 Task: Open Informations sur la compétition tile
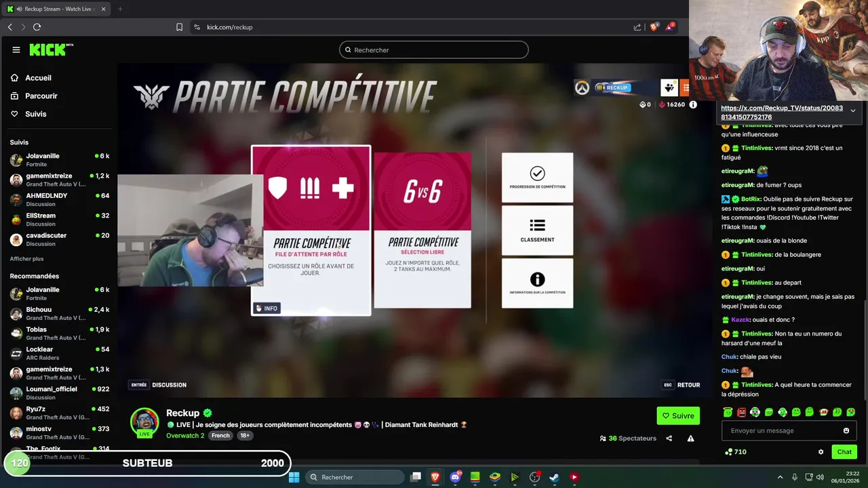pos(537,283)
